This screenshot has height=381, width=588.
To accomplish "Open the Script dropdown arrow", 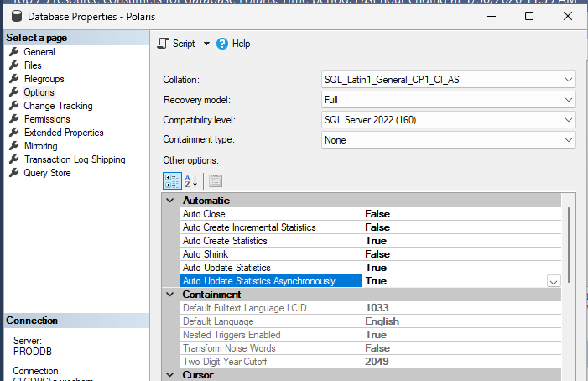I will tap(206, 44).
